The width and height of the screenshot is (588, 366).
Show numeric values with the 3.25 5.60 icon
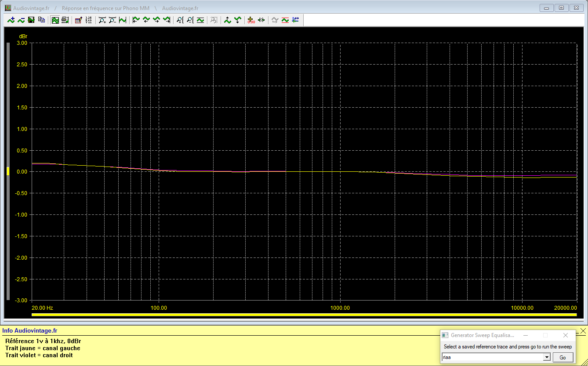click(x=88, y=20)
